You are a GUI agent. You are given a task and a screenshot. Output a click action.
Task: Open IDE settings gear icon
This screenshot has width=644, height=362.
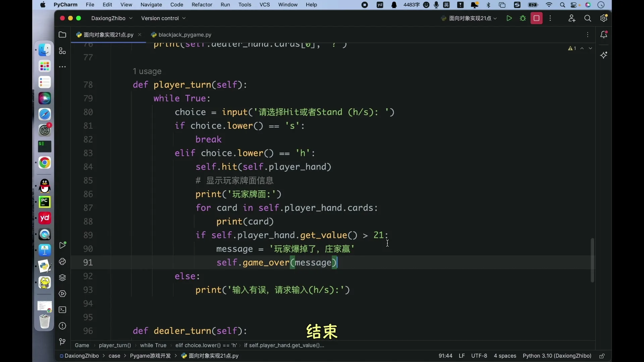[604, 18]
